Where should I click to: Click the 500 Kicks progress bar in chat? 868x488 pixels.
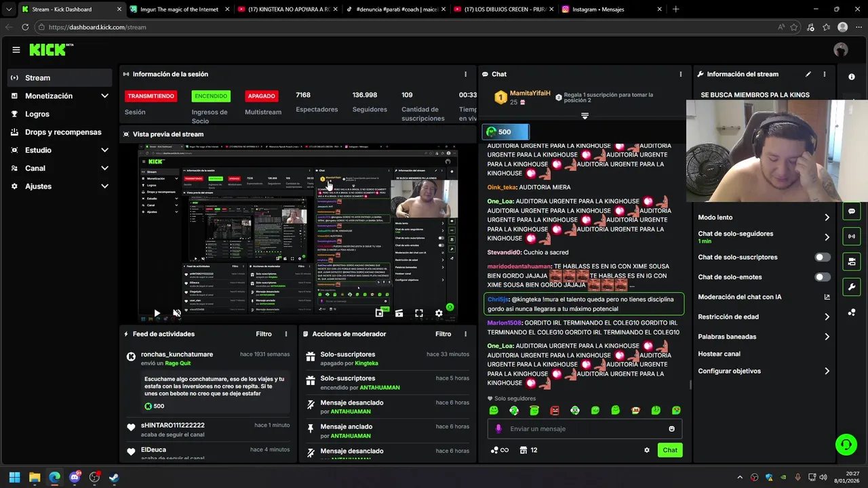(x=506, y=132)
